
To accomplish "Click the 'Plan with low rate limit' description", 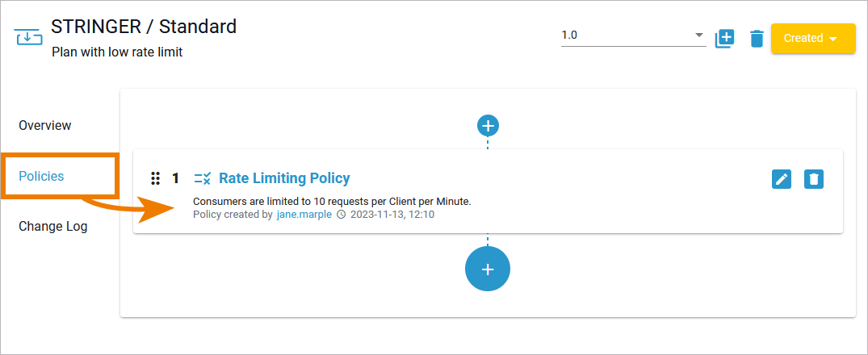I will pos(117,52).
